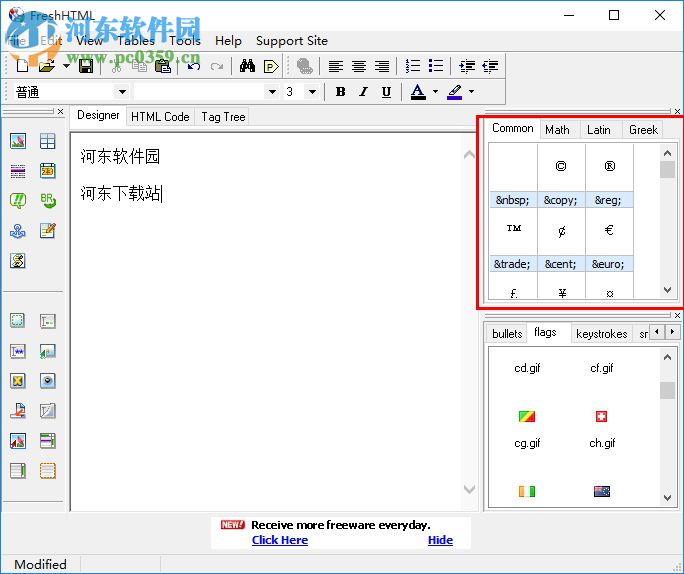Toggle Underline formatting
This screenshot has width=684, height=574.
pos(386,92)
